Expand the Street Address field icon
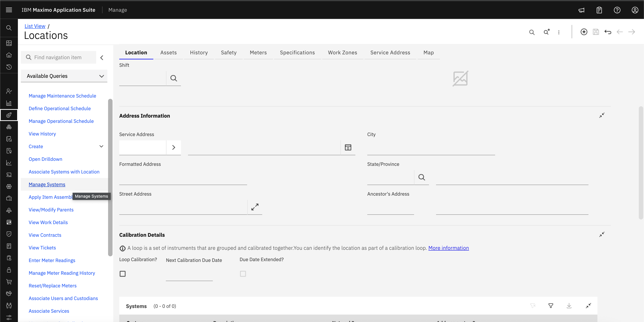 click(x=255, y=207)
